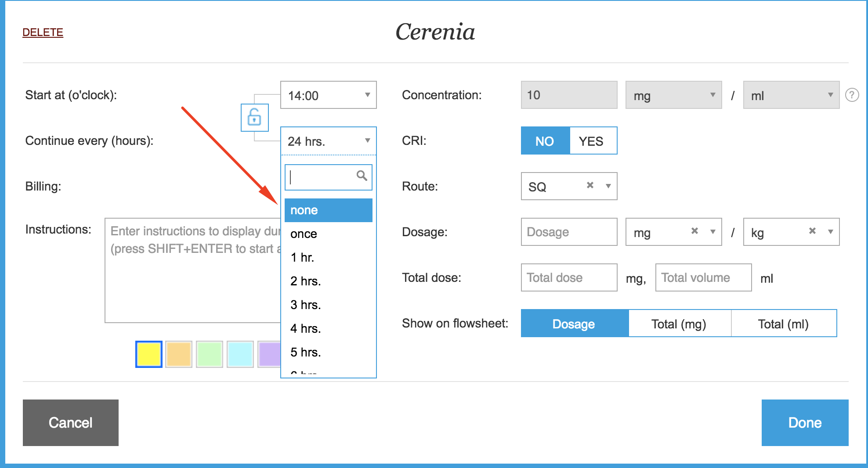Show Total (mg) on flowsheet
Image resolution: width=868 pixels, height=468 pixels.
click(680, 324)
